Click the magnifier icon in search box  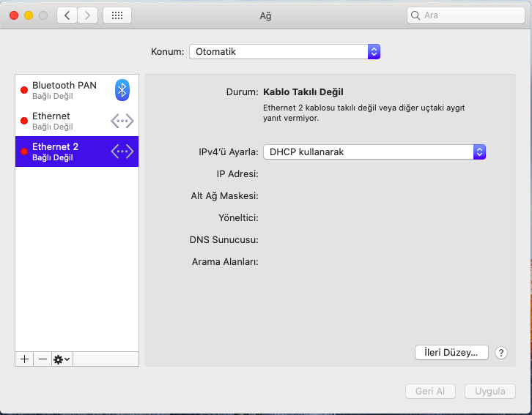(x=416, y=15)
